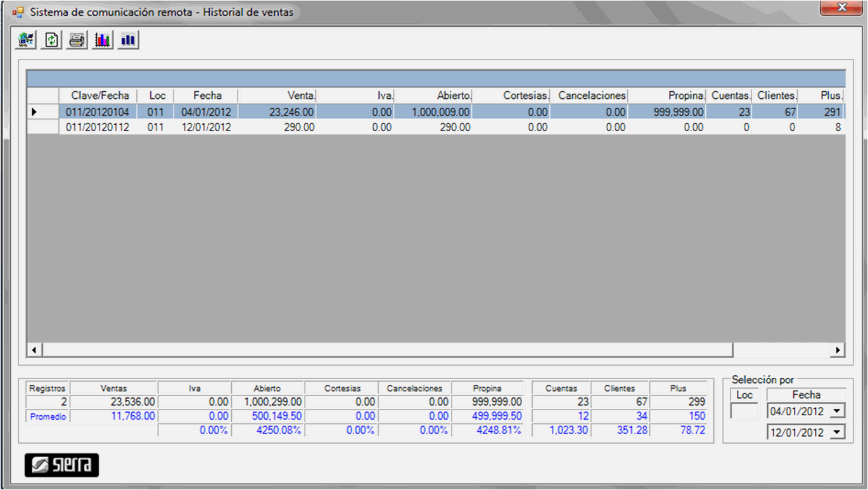Open the blue bar chart
This screenshot has height=490, width=868.
pyautogui.click(x=128, y=40)
